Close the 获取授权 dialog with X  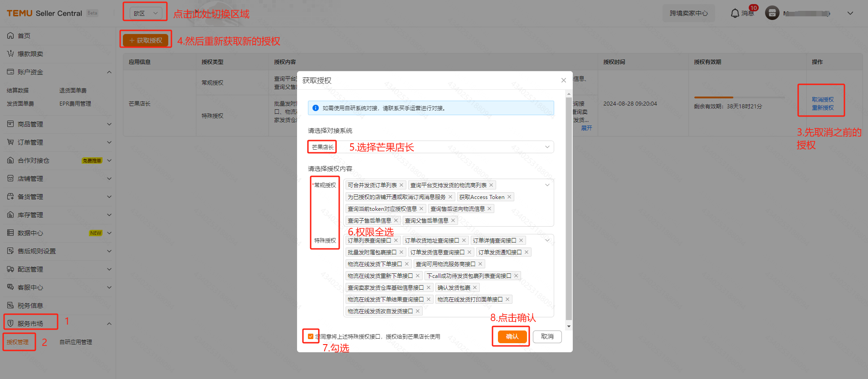click(564, 80)
